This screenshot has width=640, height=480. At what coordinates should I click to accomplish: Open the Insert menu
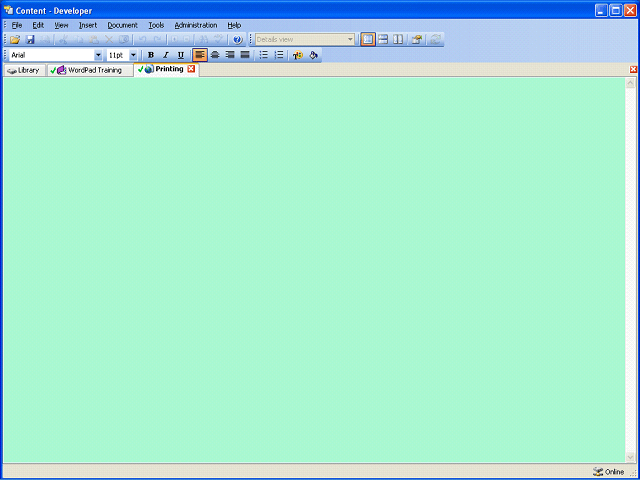pyautogui.click(x=88, y=25)
